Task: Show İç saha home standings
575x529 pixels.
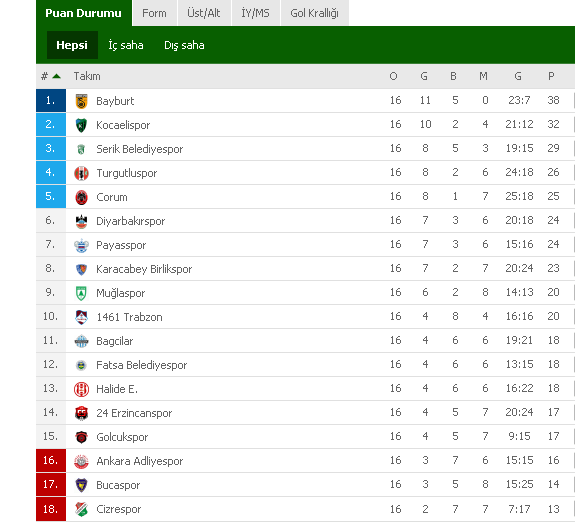Action: [x=126, y=45]
